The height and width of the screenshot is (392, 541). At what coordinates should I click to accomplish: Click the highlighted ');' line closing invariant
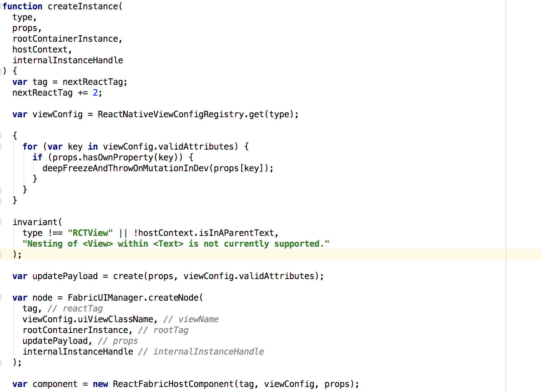point(17,255)
